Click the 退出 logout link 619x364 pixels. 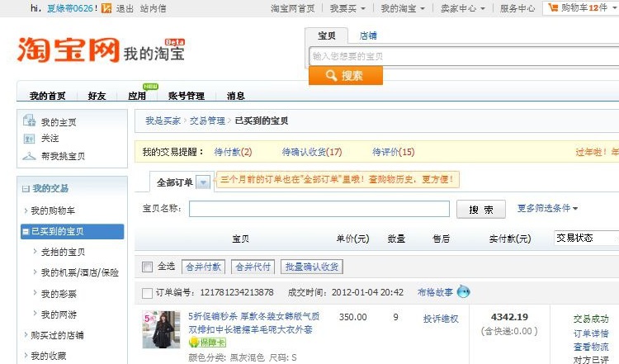tap(125, 8)
